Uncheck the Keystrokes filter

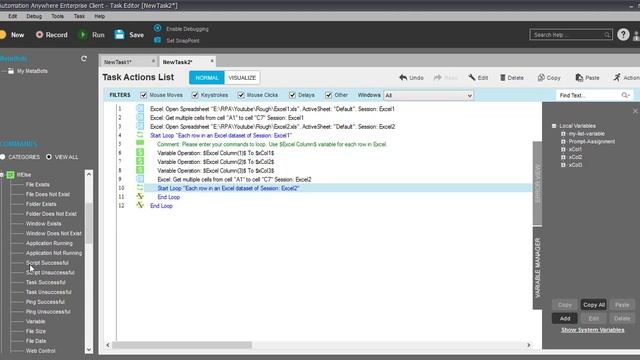195,95
